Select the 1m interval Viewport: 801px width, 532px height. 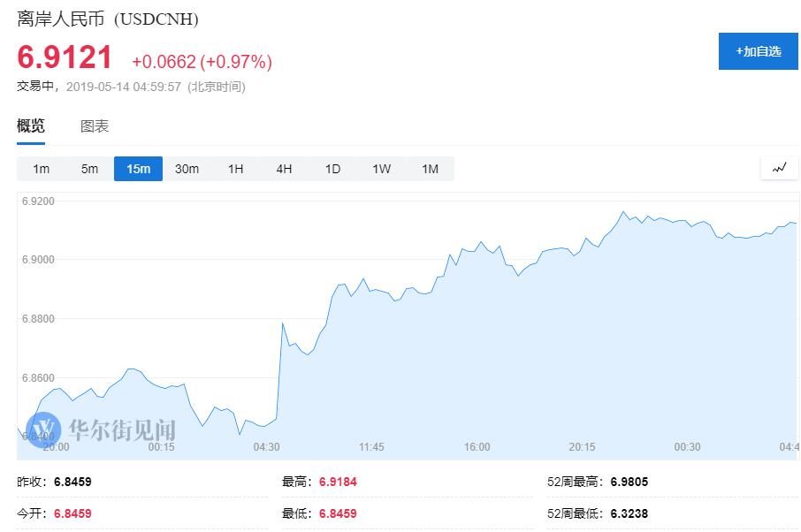[41, 169]
